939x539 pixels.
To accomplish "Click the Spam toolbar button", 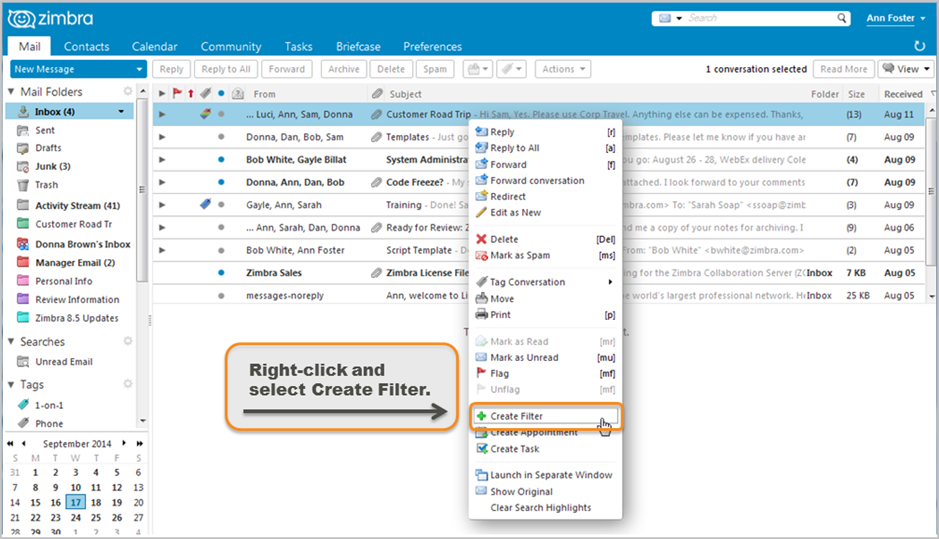I will click(435, 69).
